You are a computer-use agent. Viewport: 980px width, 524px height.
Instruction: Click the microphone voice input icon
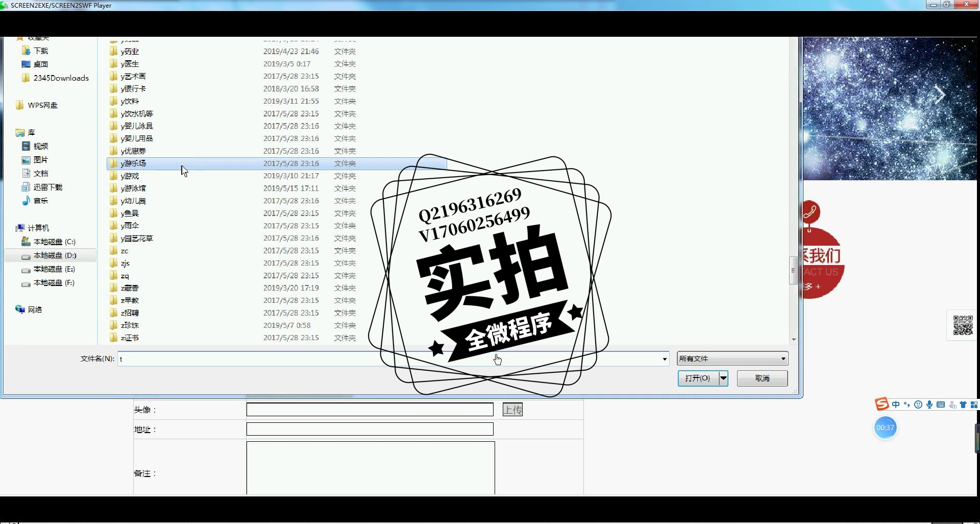929,404
